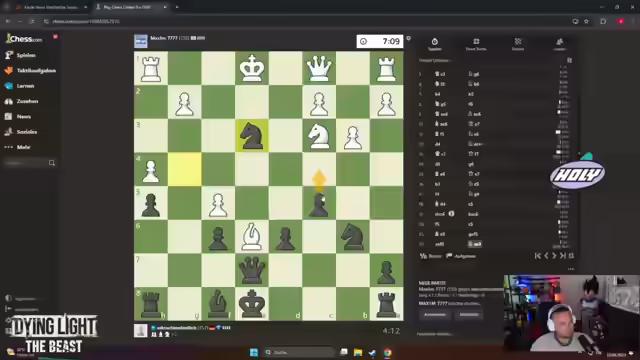The height and width of the screenshot is (360, 640).
Task: Click the white queen on c1
Action: point(319,68)
